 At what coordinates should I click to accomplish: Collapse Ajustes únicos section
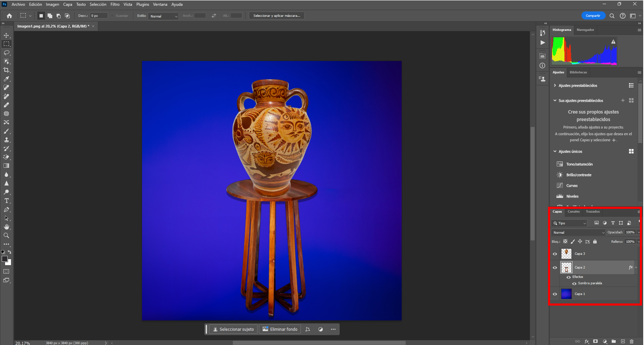coord(555,152)
